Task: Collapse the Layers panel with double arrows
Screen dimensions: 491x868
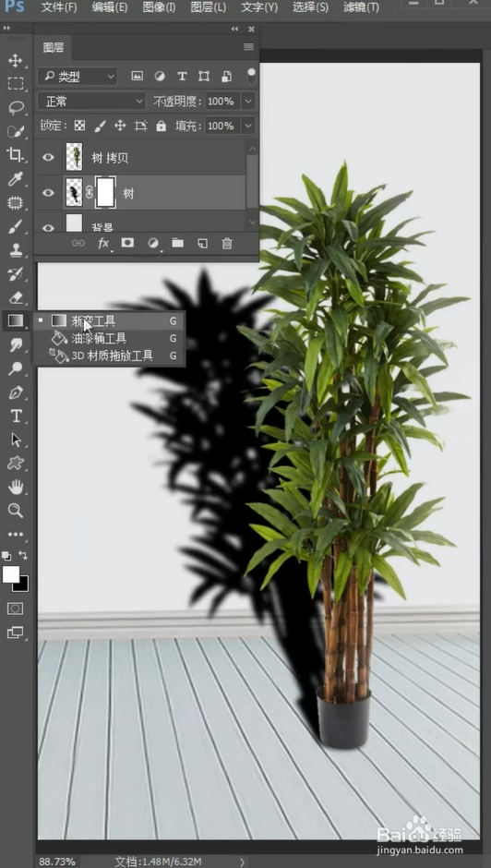Action: (234, 29)
